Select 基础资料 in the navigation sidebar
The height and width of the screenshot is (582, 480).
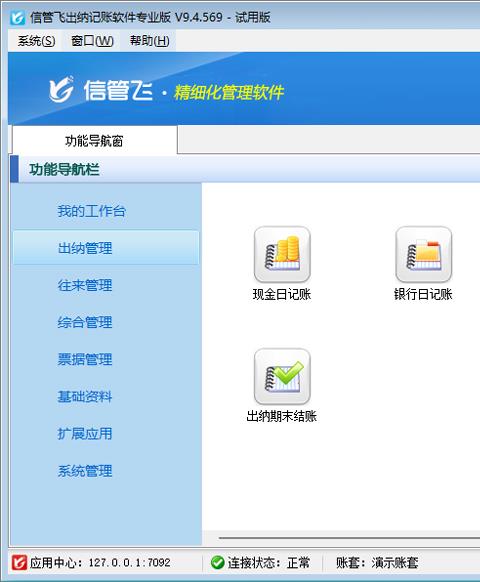pos(85,397)
